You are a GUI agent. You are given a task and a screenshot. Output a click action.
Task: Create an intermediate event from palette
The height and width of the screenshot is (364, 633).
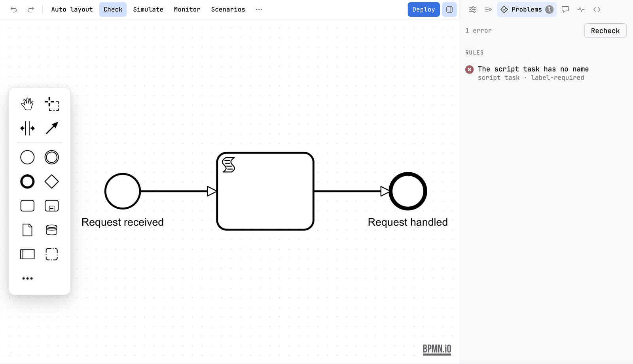(x=52, y=157)
